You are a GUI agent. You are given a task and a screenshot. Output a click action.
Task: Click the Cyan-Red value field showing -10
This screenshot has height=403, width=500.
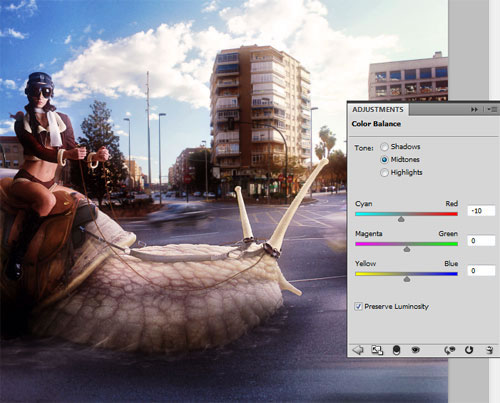tap(481, 211)
